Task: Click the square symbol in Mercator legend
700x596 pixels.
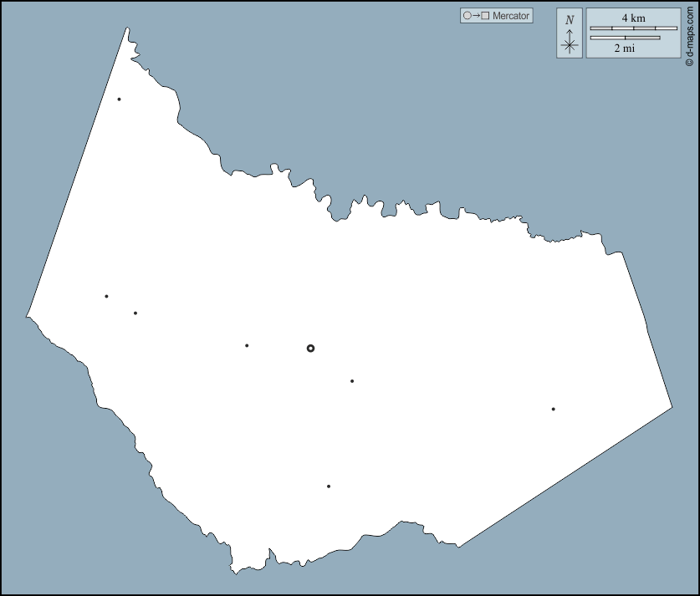Action: 485,16
